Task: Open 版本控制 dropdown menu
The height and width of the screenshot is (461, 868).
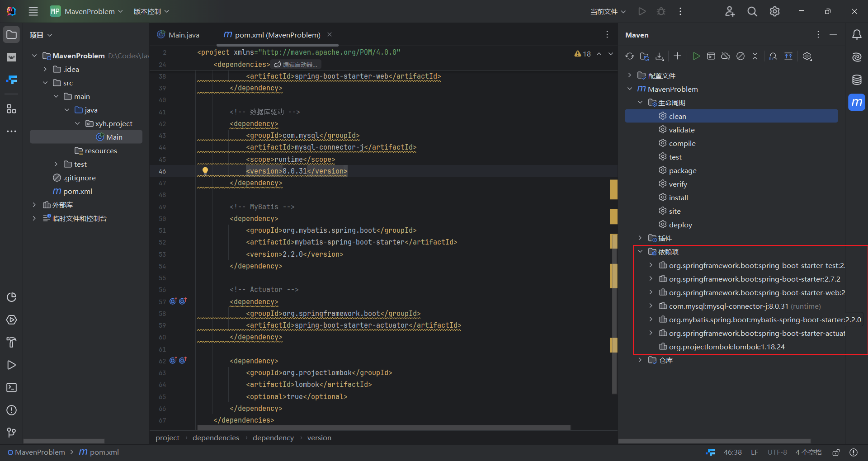Action: 151,11
